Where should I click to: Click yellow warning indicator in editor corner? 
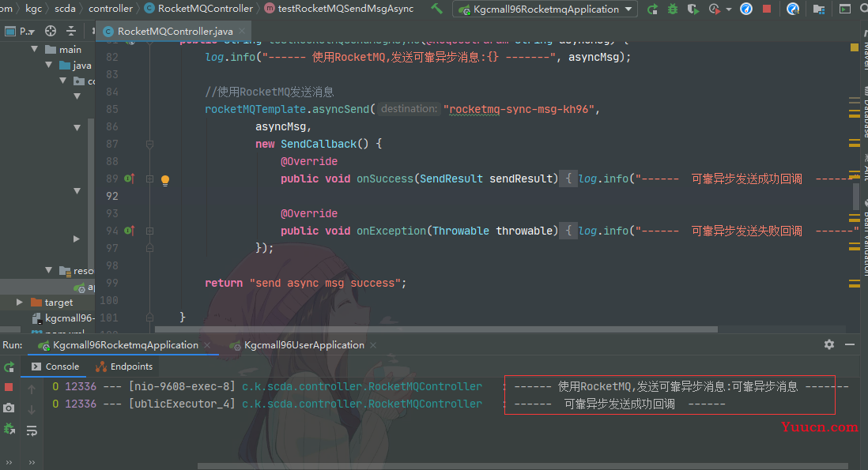[854, 47]
